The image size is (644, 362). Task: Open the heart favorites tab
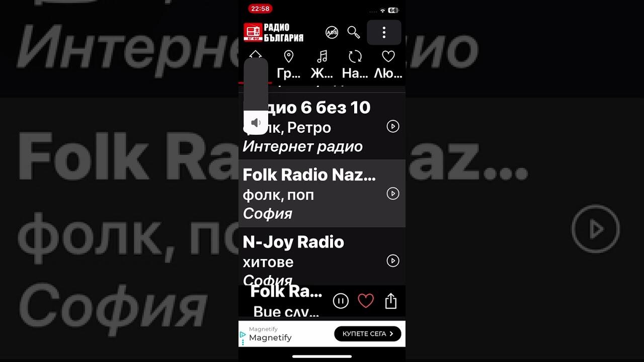[388, 64]
